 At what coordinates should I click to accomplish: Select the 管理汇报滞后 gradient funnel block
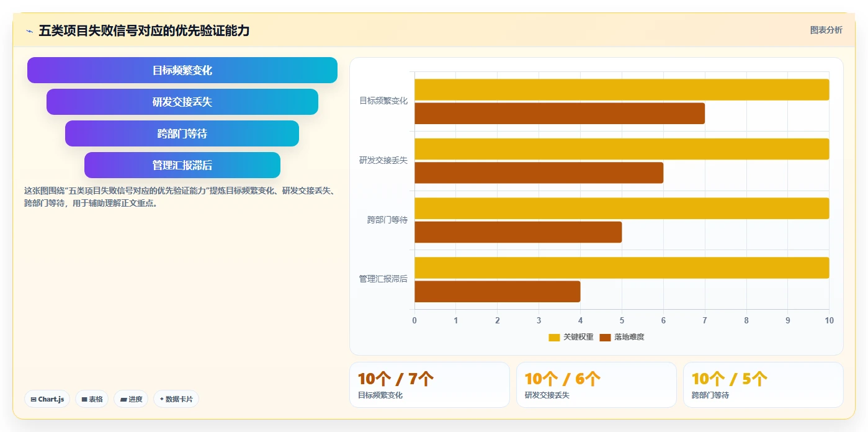182,165
